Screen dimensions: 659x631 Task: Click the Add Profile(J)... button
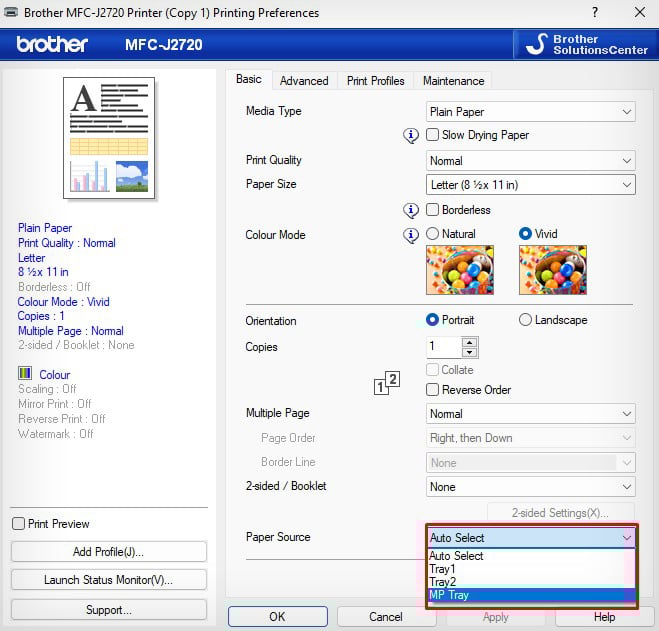point(109,552)
